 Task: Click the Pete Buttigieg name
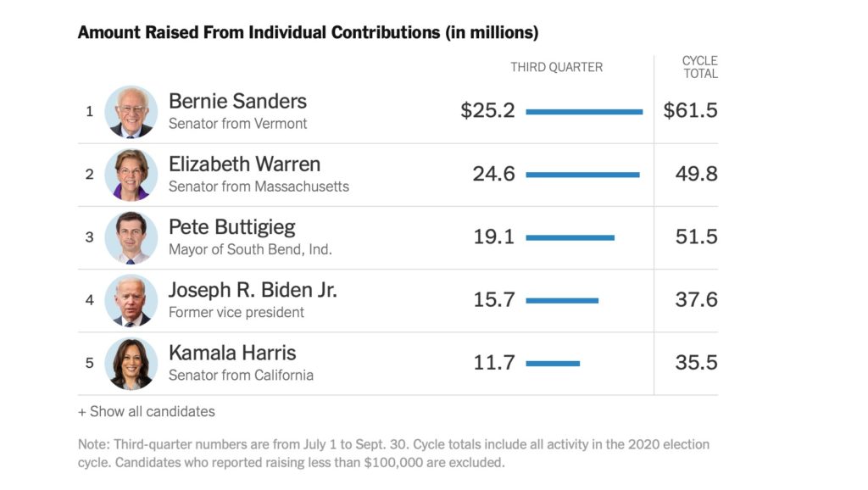pyautogui.click(x=232, y=226)
